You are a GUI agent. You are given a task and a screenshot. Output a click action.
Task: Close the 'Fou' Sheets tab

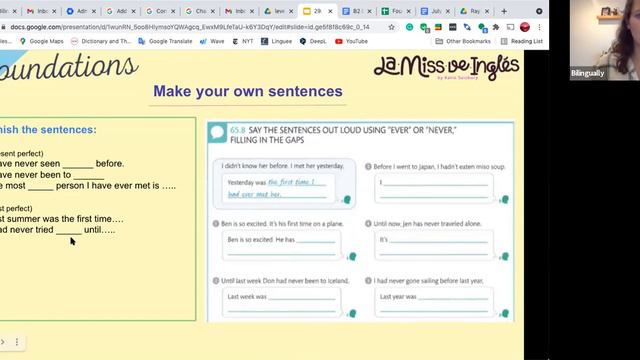(x=409, y=11)
